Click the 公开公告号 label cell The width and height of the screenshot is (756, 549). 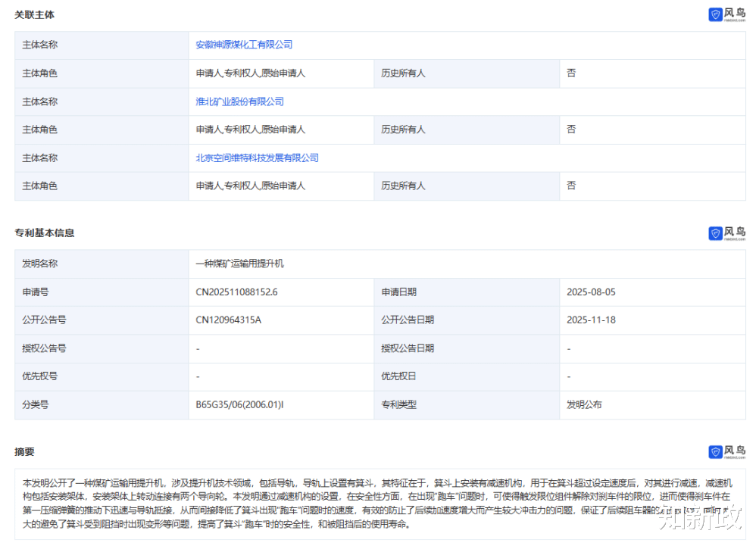102,320
